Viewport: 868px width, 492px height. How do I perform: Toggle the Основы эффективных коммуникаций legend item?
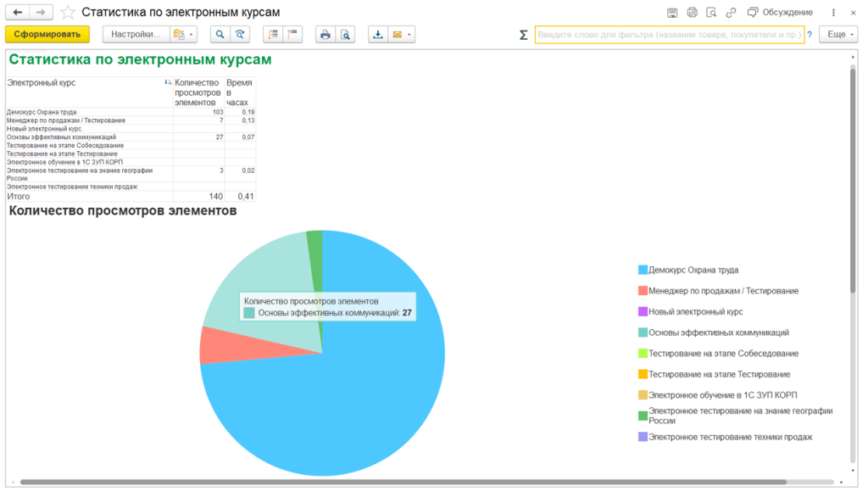click(718, 333)
